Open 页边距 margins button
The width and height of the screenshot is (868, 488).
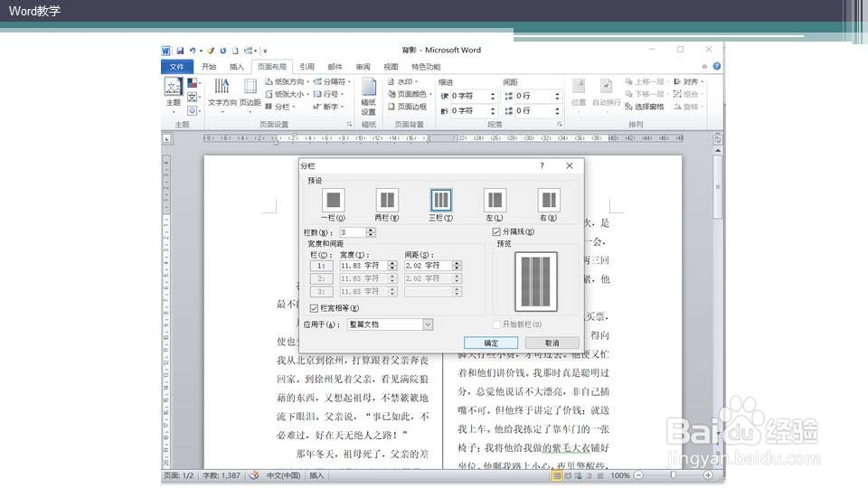250,94
